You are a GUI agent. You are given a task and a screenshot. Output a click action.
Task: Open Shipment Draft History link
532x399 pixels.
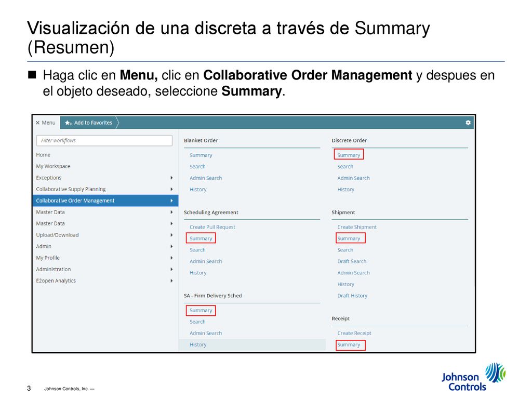353,296
